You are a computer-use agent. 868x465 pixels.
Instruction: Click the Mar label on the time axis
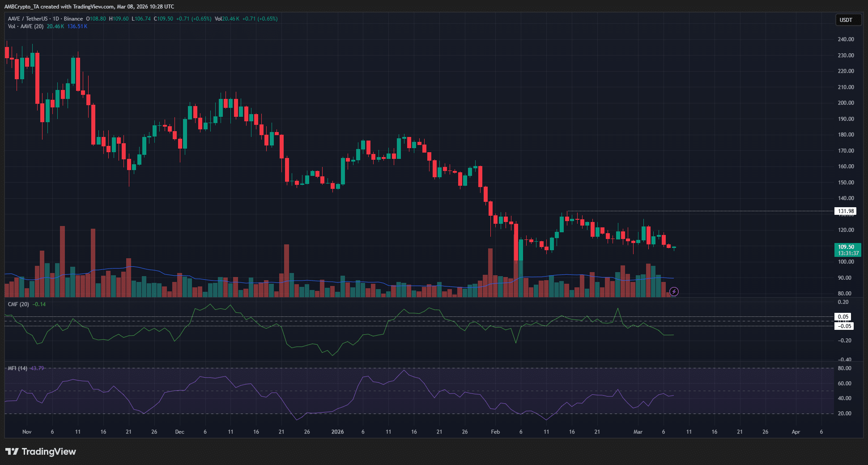(638, 432)
